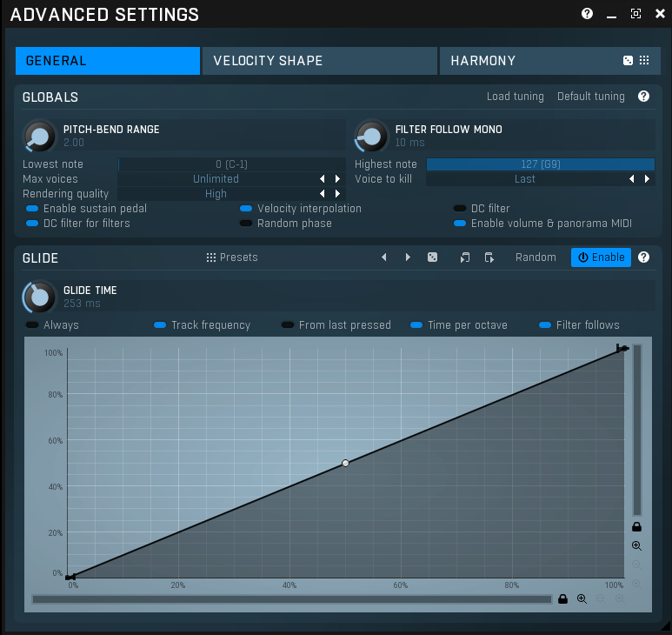Click the Rendering quality right arrow
Image resolution: width=672 pixels, height=635 pixels.
(x=337, y=194)
